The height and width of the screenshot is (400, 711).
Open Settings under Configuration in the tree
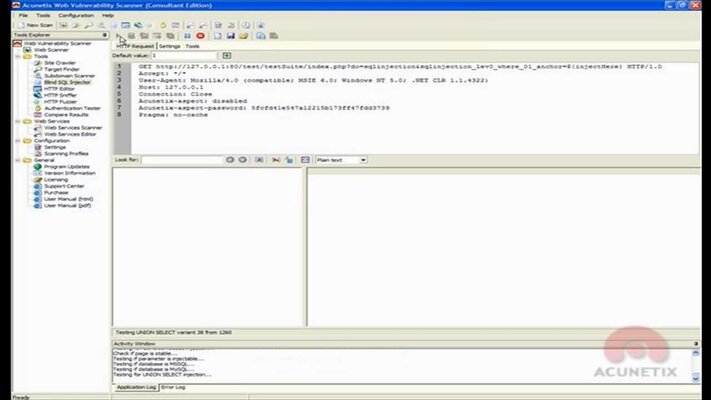[x=55, y=147]
